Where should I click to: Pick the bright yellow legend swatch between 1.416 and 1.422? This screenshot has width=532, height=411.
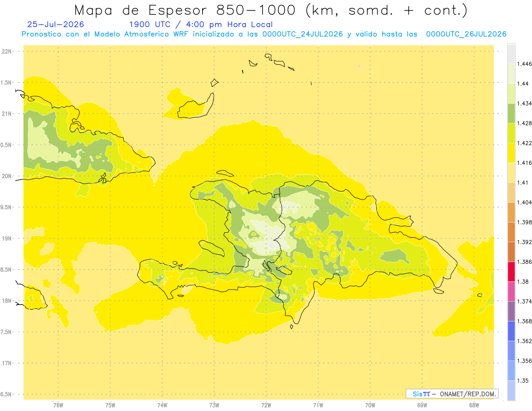pyautogui.click(x=511, y=153)
